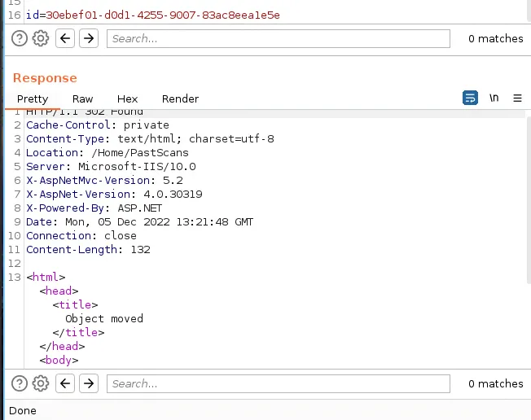Click the response 0 matches counter
Viewport: 531px width, 420px height.
pyautogui.click(x=496, y=383)
